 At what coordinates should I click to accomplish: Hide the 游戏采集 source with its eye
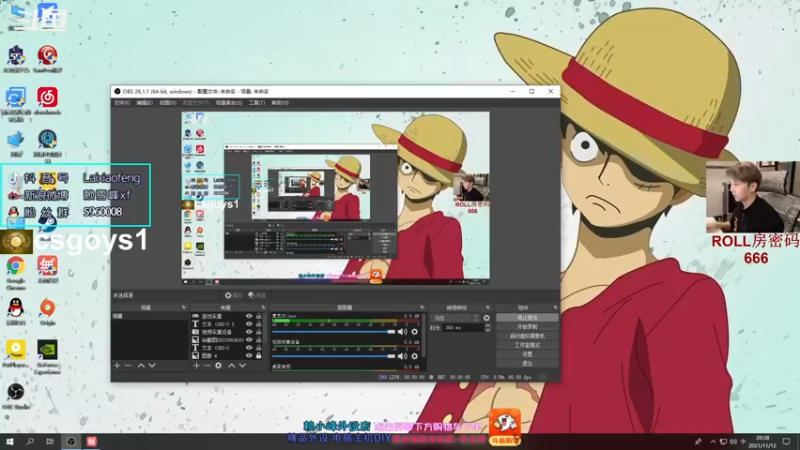tap(249, 316)
